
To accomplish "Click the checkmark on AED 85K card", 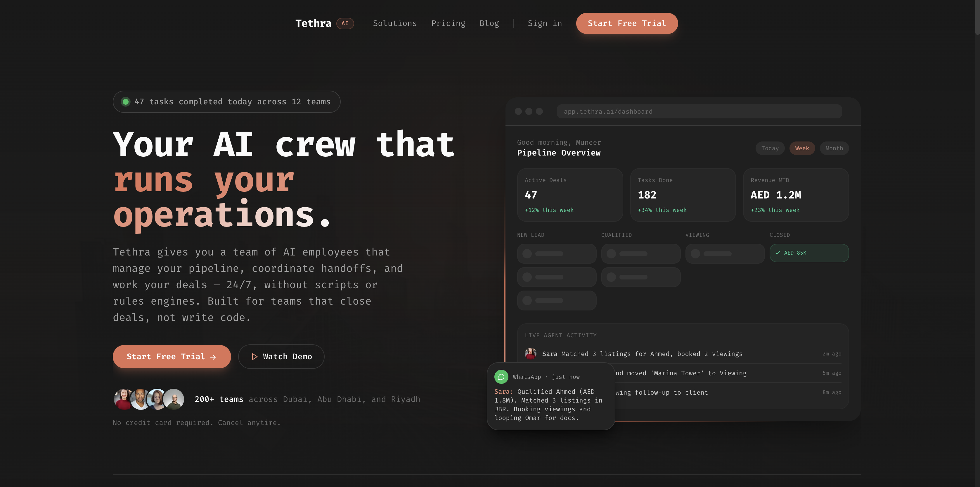I will click(x=778, y=253).
